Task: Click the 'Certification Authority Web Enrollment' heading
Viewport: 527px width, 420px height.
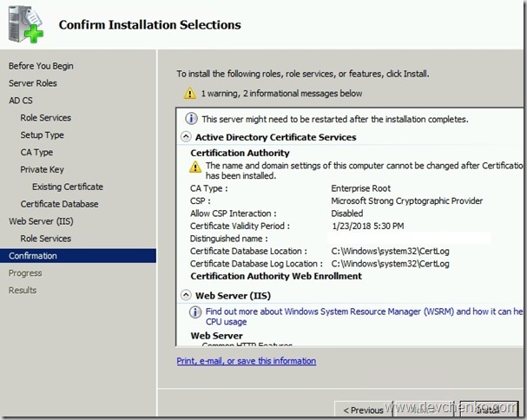Action: [276, 276]
